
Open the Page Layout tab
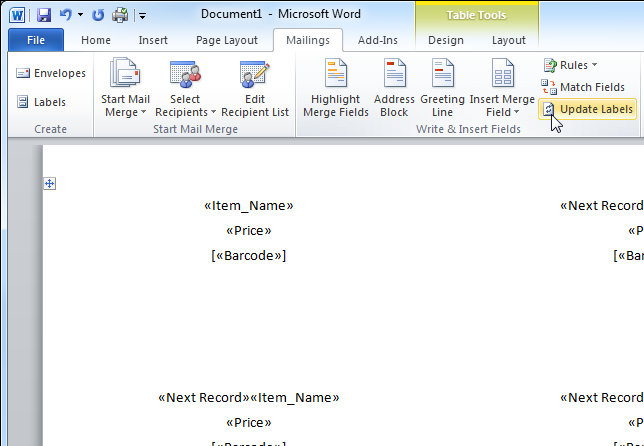[x=227, y=40]
